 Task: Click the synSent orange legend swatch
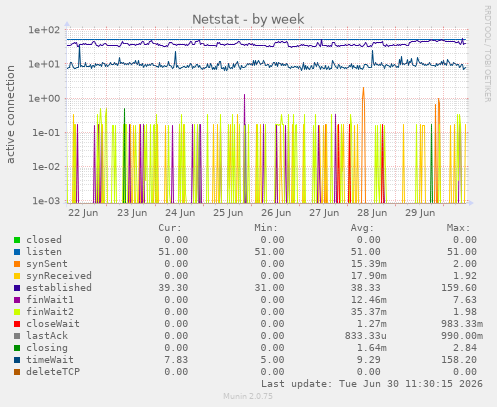pyautogui.click(x=17, y=264)
